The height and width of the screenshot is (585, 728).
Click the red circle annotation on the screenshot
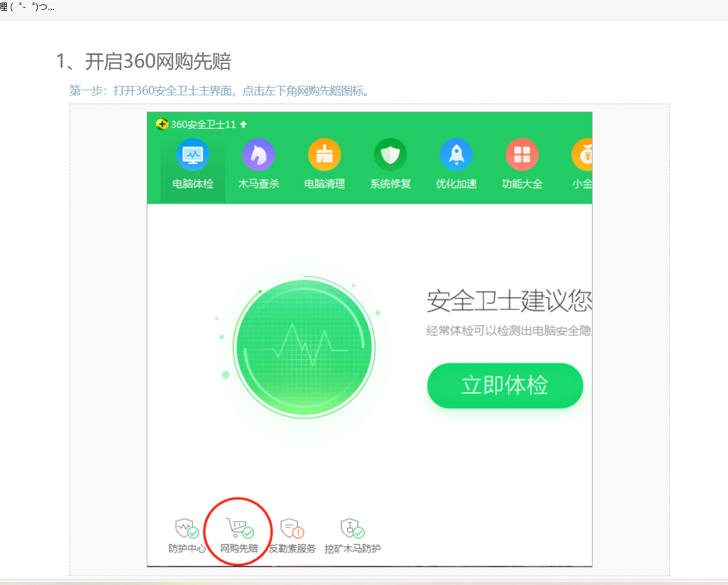[238, 531]
